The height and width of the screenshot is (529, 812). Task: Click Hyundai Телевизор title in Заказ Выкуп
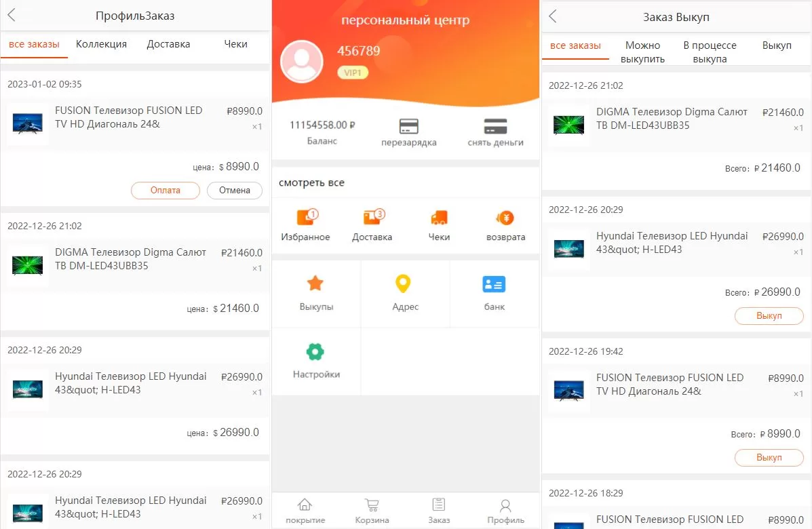[672, 243]
